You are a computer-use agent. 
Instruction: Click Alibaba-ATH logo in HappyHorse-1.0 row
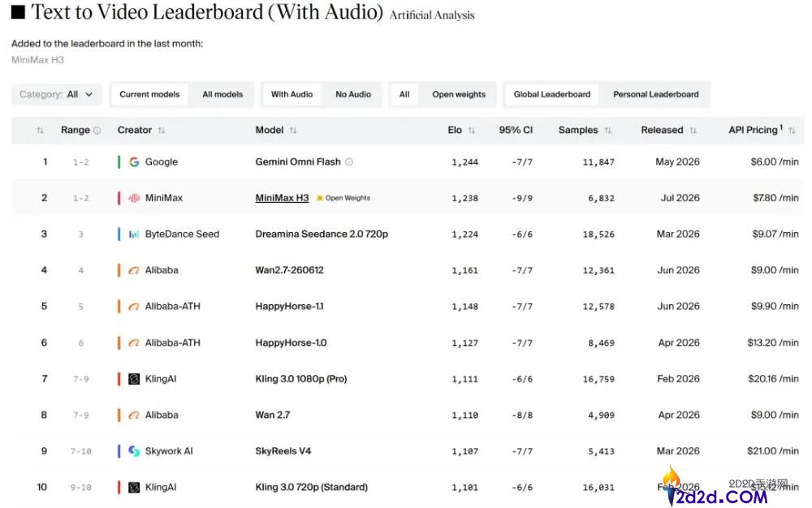click(134, 342)
